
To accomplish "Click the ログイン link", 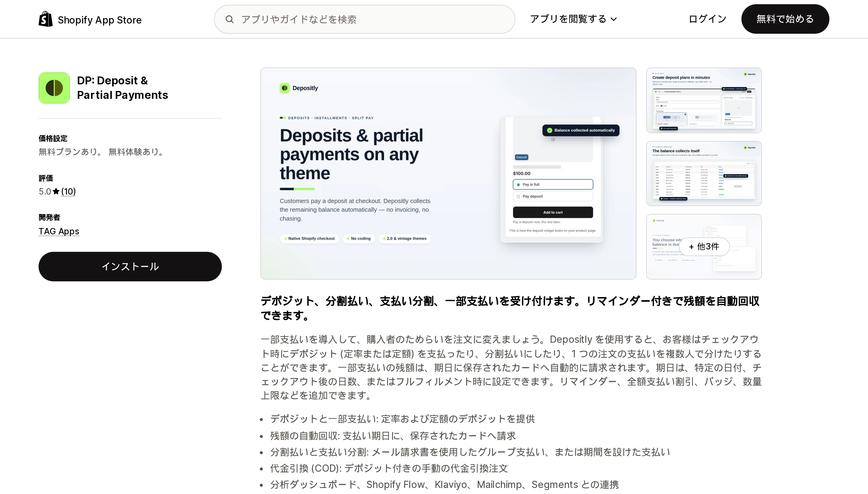I will pos(707,19).
